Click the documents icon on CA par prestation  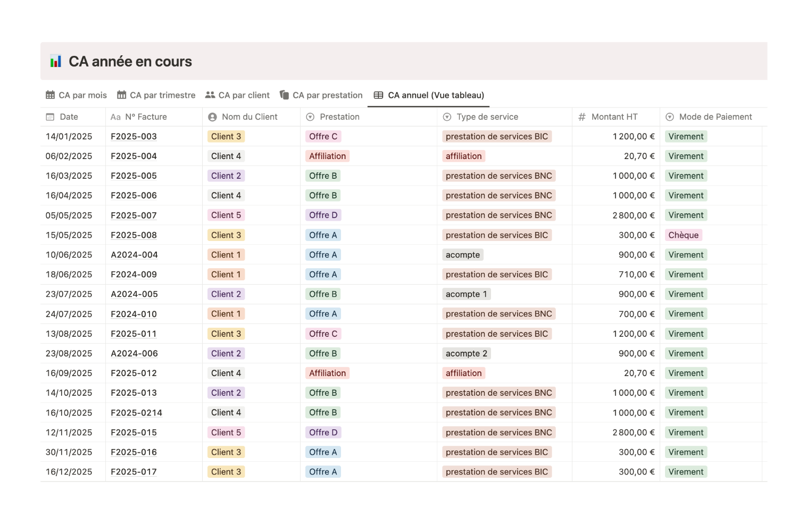(x=284, y=95)
